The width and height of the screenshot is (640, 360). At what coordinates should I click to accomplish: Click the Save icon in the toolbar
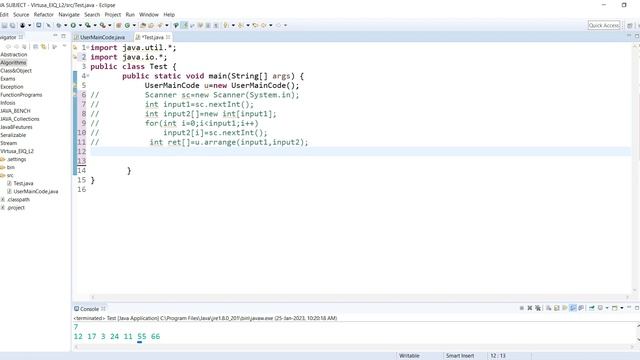pyautogui.click(x=4, y=25)
